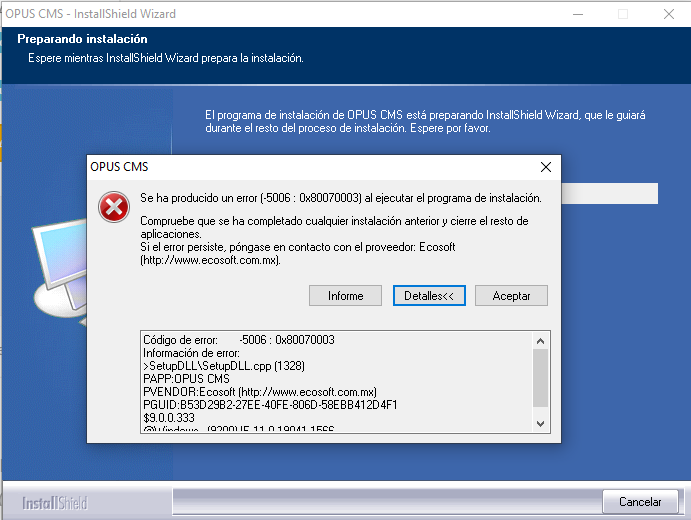Click the PGUID line in error details
691x520 pixels.
click(270, 405)
